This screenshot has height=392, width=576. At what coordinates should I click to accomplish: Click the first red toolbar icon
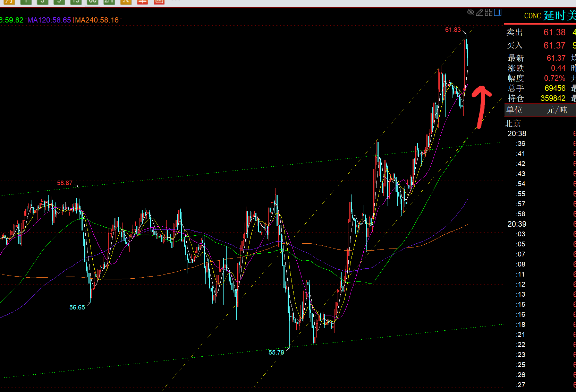[x=142, y=2]
